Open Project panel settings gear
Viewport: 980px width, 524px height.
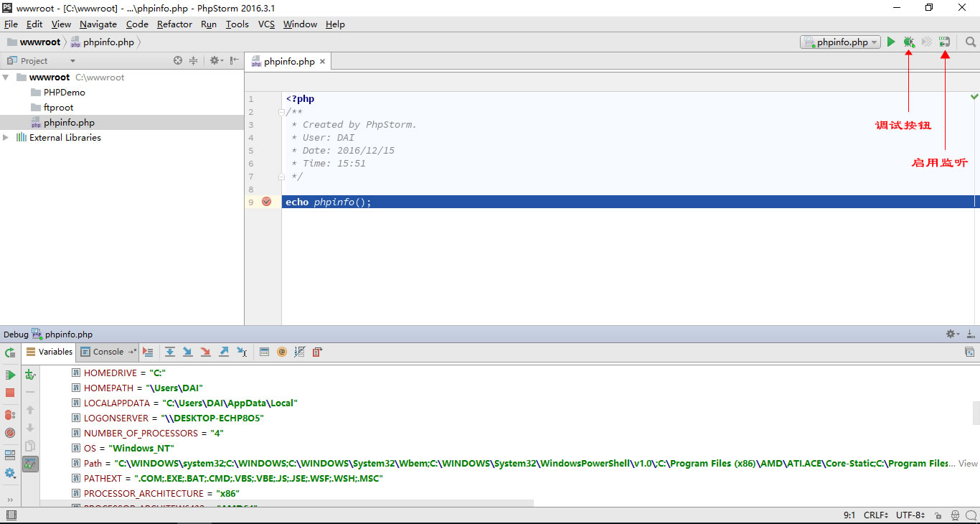click(x=216, y=61)
